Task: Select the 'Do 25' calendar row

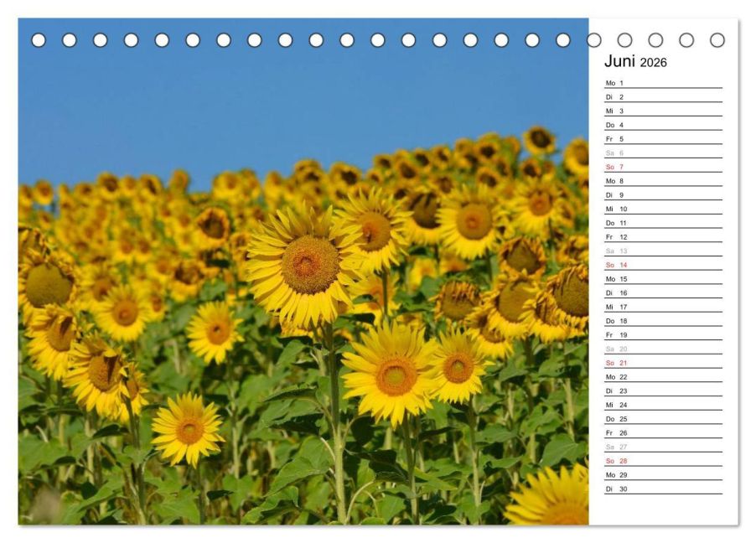Action: (x=664, y=419)
